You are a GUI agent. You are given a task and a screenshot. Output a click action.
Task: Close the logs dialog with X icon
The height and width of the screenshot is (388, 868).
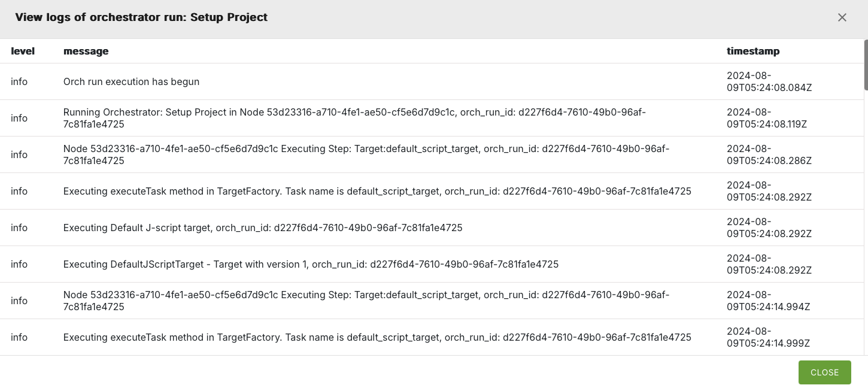click(842, 17)
